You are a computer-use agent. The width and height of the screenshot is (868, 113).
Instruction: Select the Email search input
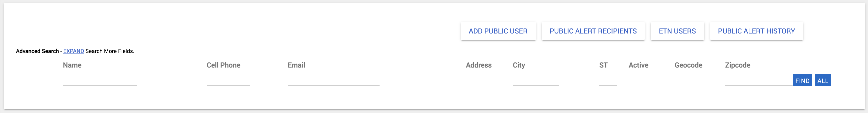pos(334,80)
